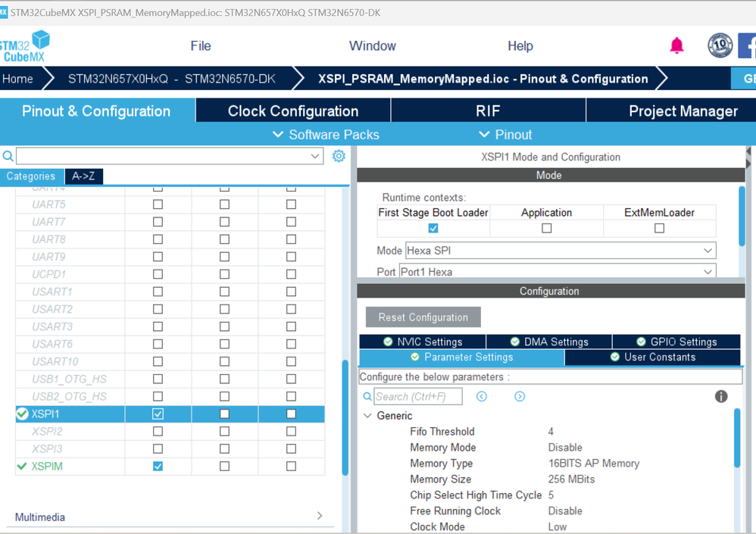Image resolution: width=756 pixels, height=534 pixels.
Task: Expand the Software Packs menu
Action: click(x=326, y=135)
